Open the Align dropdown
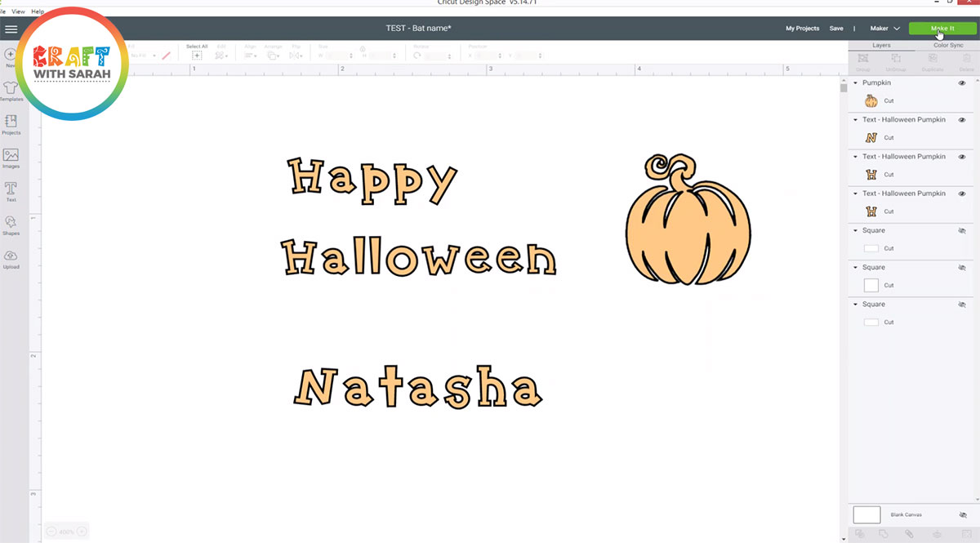Image resolution: width=980 pixels, height=543 pixels. (x=251, y=56)
